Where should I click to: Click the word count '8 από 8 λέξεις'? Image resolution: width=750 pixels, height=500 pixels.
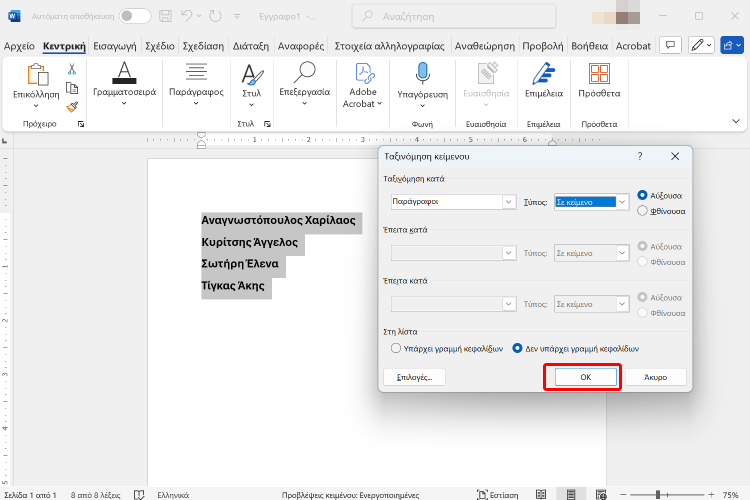pyautogui.click(x=96, y=495)
